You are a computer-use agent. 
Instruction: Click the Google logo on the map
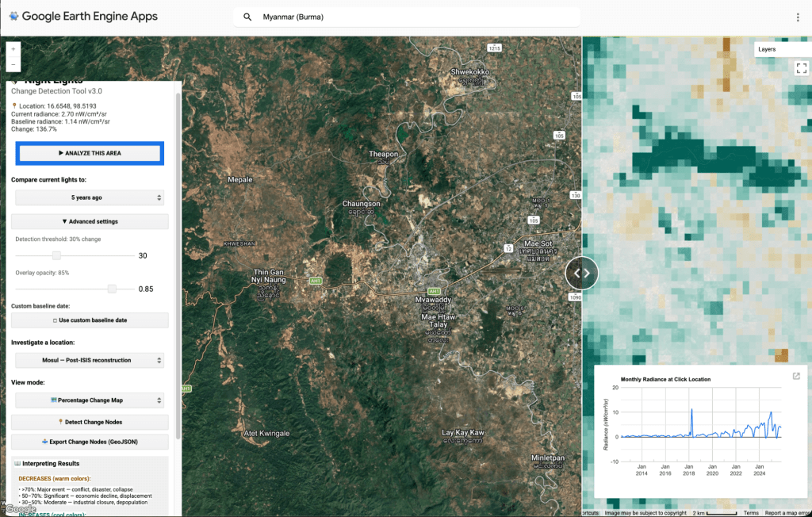20,509
